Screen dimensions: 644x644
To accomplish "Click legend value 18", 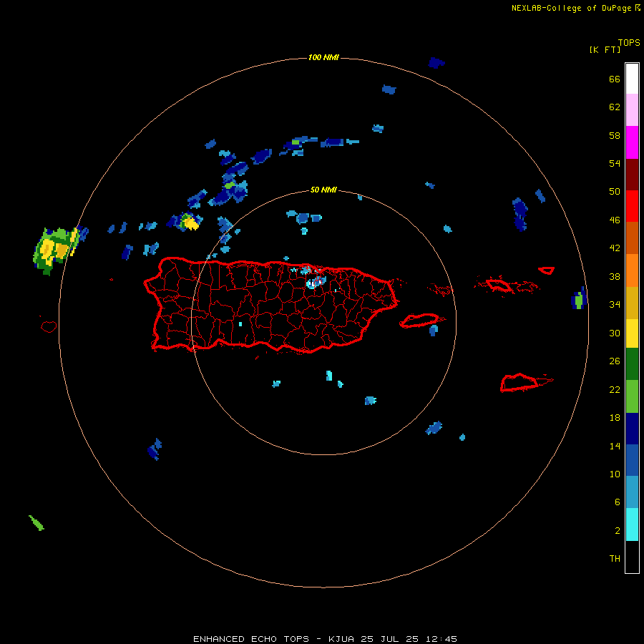I will pos(615,418).
